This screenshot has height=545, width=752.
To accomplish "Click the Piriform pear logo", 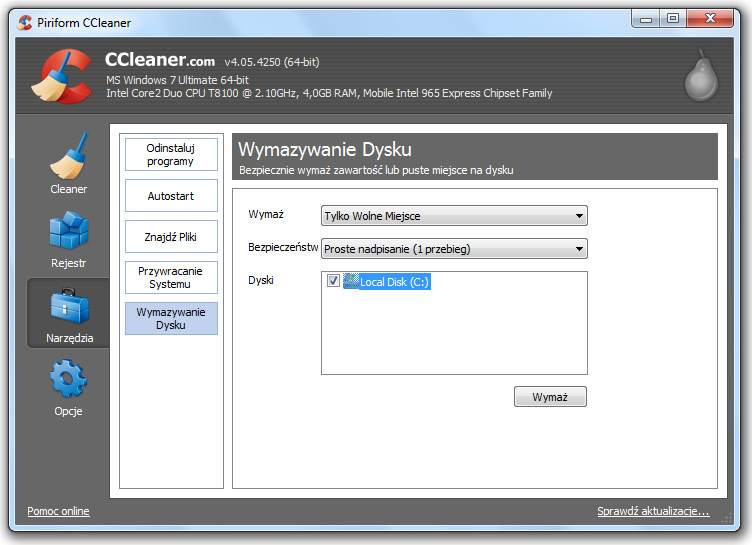I will coord(701,75).
